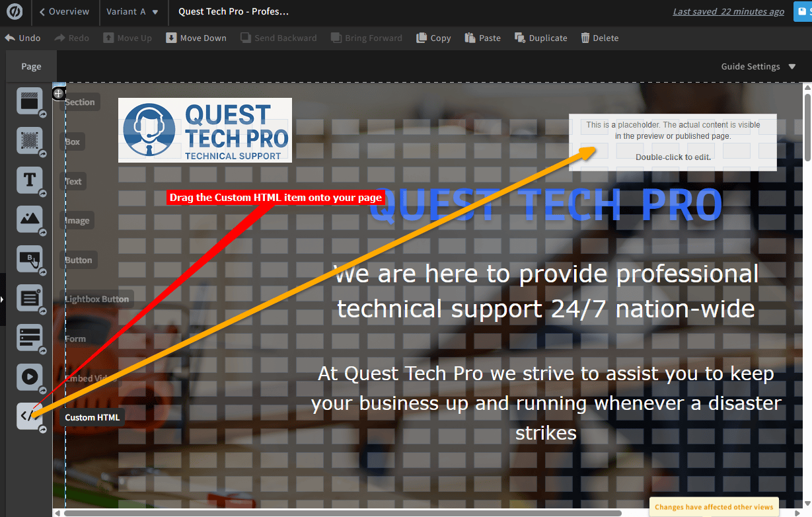Delete the selected element
Viewport: 812px width, 517px height.
click(600, 38)
